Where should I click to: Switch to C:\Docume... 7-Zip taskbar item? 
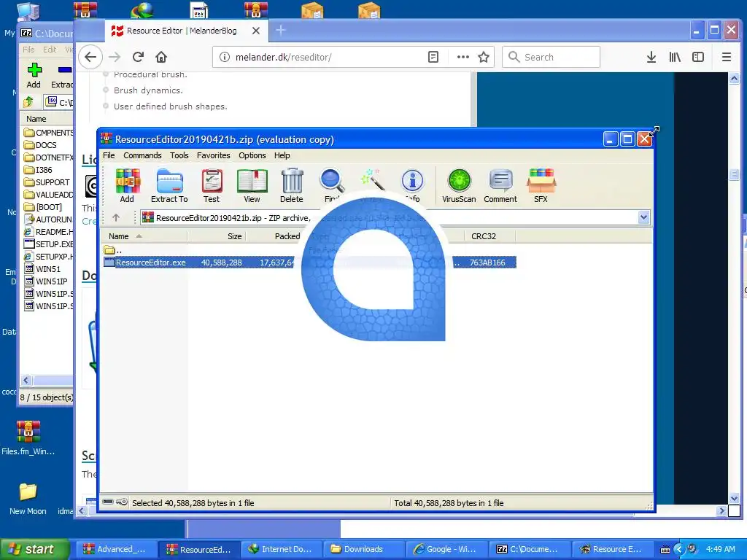[x=528, y=549]
